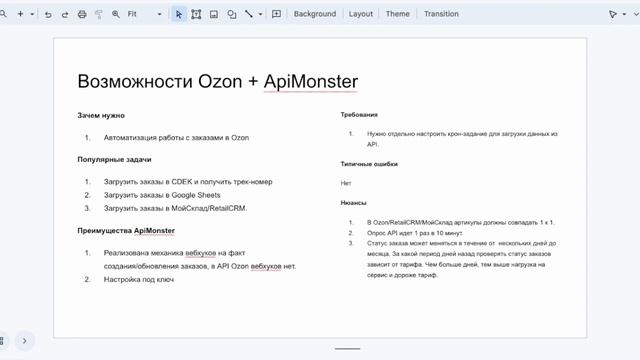Click the heading 'Требования'
Viewport: 640px width, 360px height.
[359, 115]
